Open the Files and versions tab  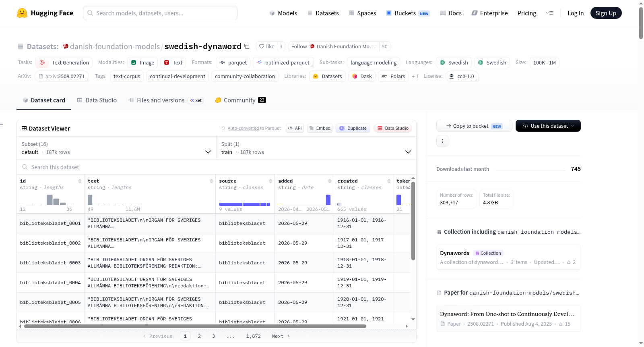(x=166, y=100)
